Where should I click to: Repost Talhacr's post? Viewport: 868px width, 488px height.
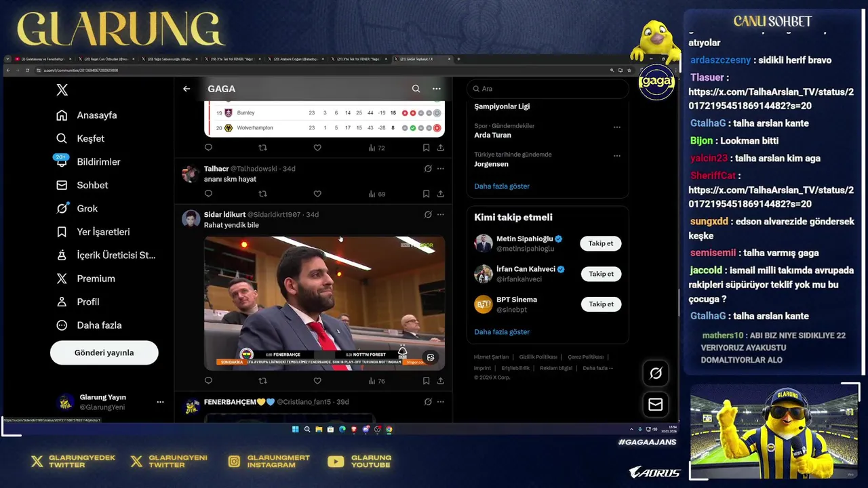pyautogui.click(x=262, y=194)
